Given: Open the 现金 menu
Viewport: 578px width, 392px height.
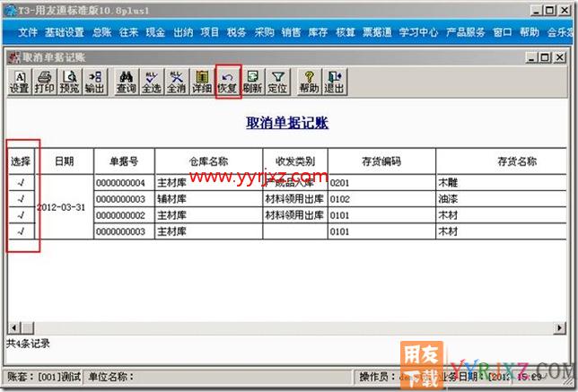Looking at the screenshot, I should [155, 32].
